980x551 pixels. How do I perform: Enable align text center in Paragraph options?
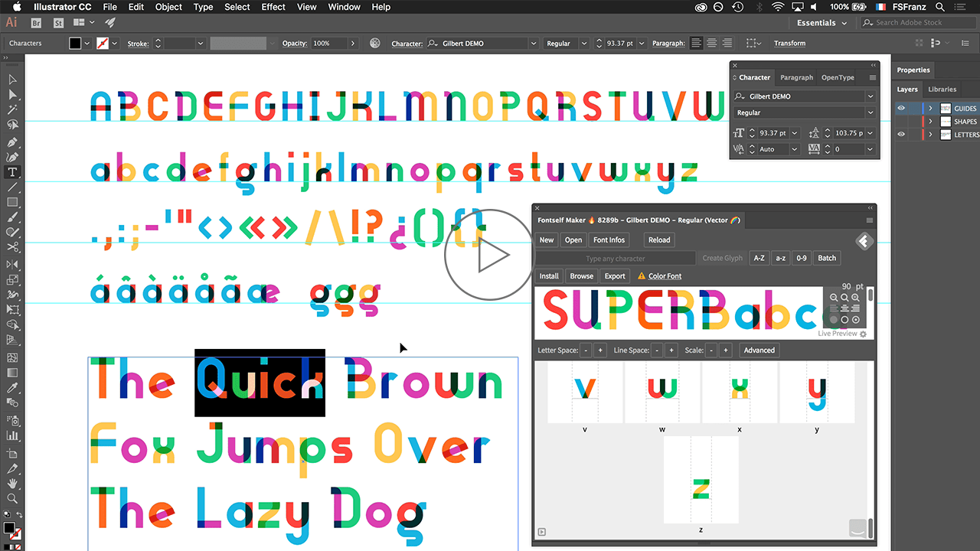711,43
